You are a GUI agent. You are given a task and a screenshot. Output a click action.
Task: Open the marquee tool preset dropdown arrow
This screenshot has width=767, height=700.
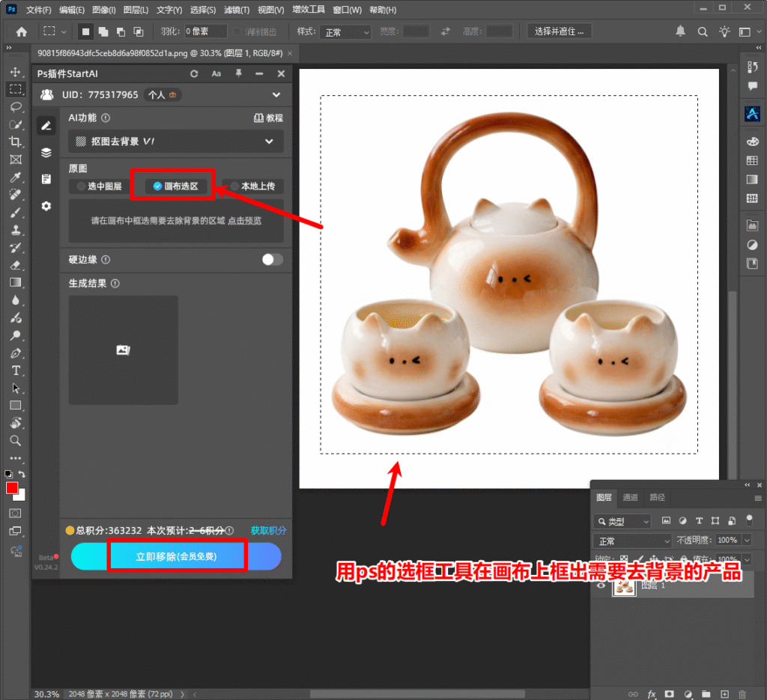(64, 31)
